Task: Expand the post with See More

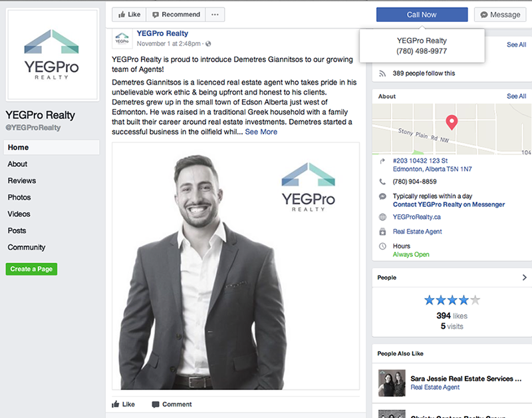Action: 261,132
